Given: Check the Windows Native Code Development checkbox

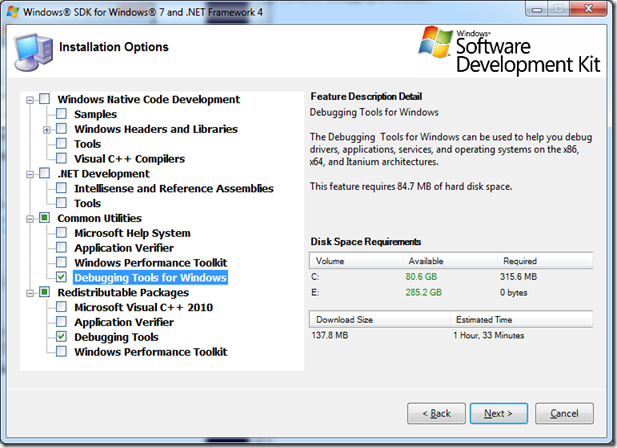Looking at the screenshot, I should pyautogui.click(x=44, y=99).
